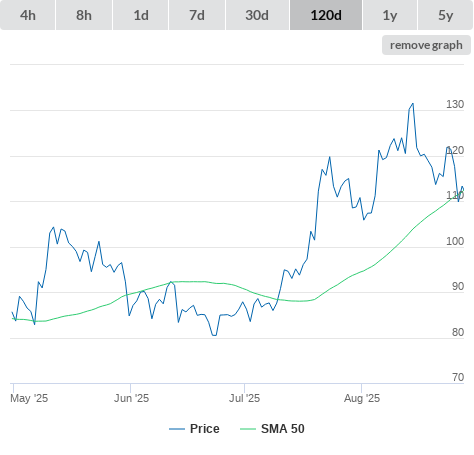Click the green SMA 50 legend marker
The image size is (474, 455).
[248, 429]
